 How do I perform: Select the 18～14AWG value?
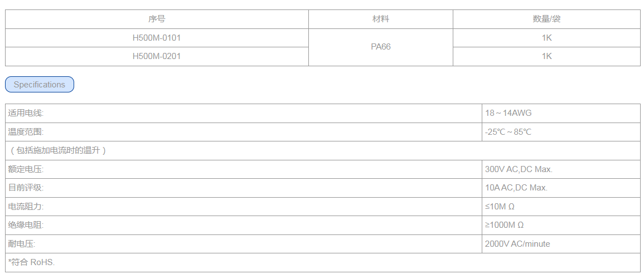[x=509, y=113]
